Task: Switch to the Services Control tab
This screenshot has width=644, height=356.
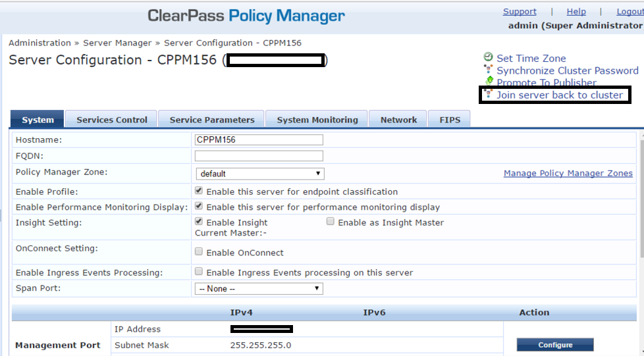Action: [x=111, y=120]
